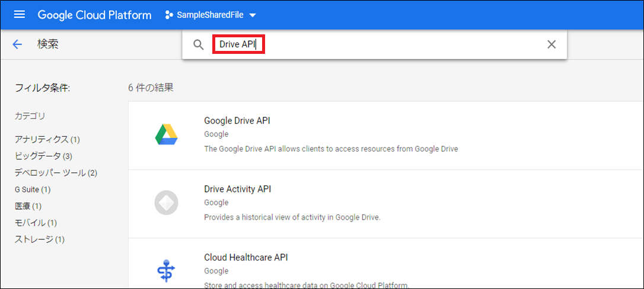Filter by G Suite (1) category
644x289 pixels.
pos(33,190)
